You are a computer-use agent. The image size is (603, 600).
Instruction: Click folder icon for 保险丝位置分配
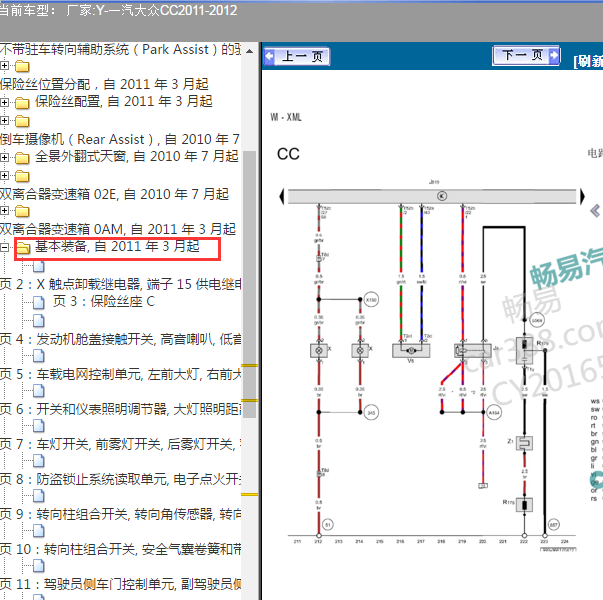22,66
